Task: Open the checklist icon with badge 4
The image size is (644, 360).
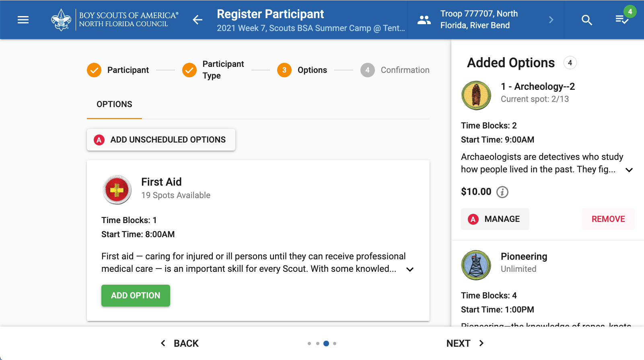Action: 622,19
